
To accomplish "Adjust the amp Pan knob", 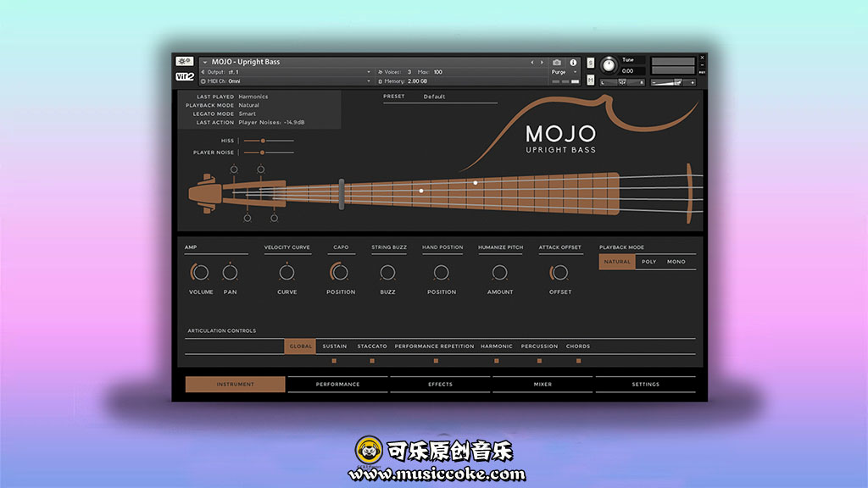I will click(230, 272).
